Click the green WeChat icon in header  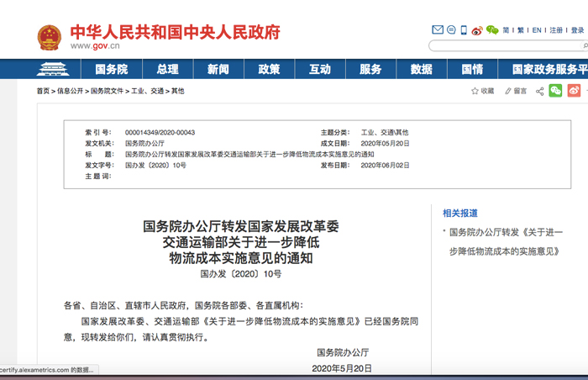coord(491,30)
